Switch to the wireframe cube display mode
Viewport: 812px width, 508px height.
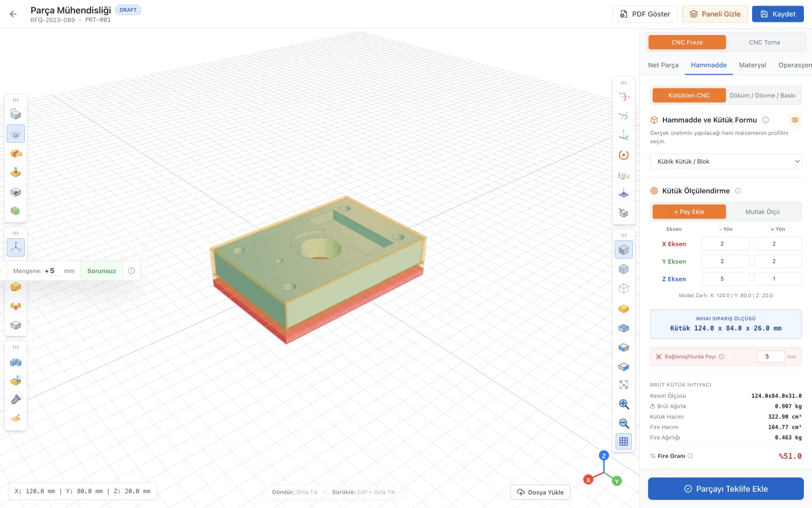pos(624,289)
